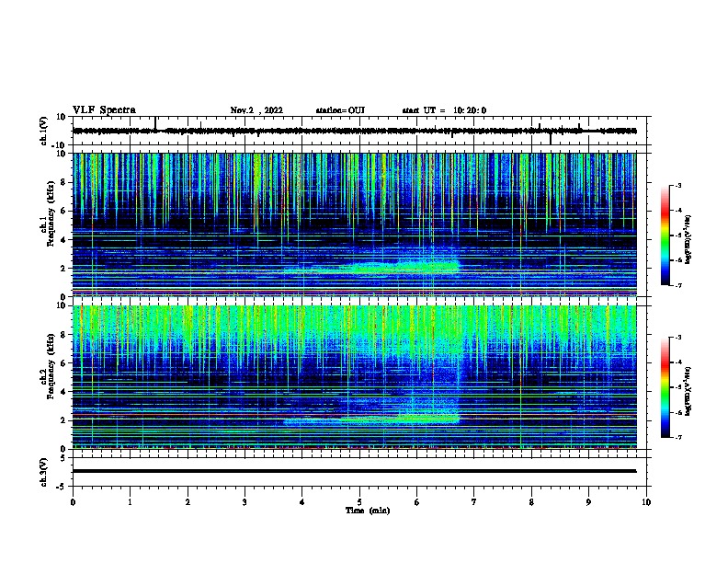
Task: Click the "-7" tick on ch.2 color bar
Action: (x=677, y=438)
